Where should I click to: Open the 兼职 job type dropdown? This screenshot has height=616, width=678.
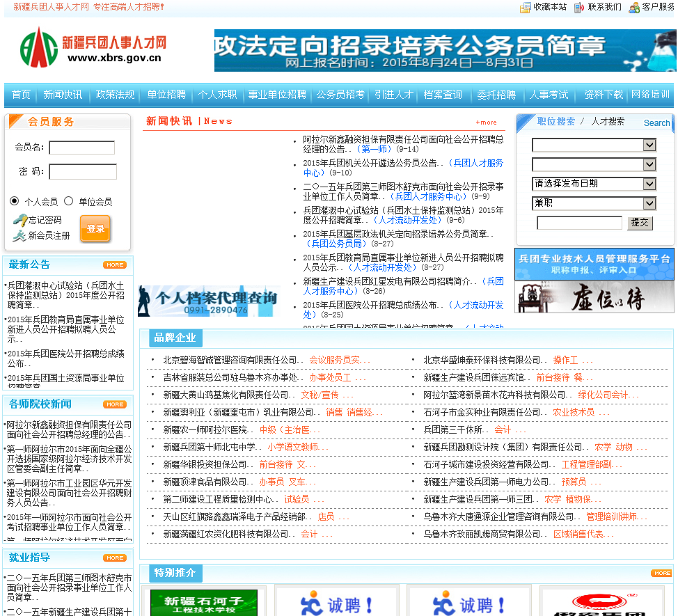coord(594,203)
